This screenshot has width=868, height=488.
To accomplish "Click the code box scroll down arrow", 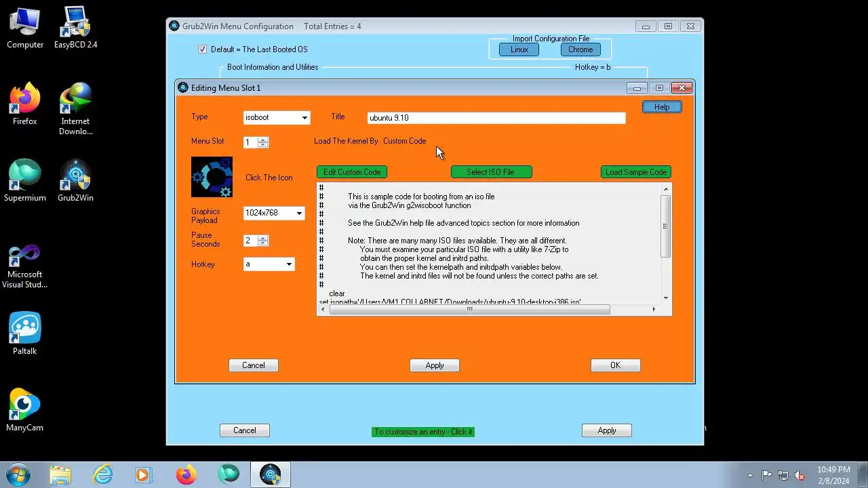I will (x=666, y=298).
